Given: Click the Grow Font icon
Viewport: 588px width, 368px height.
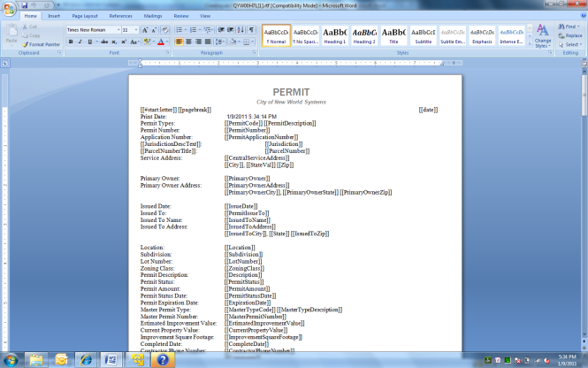Looking at the screenshot, I should coord(145,29).
